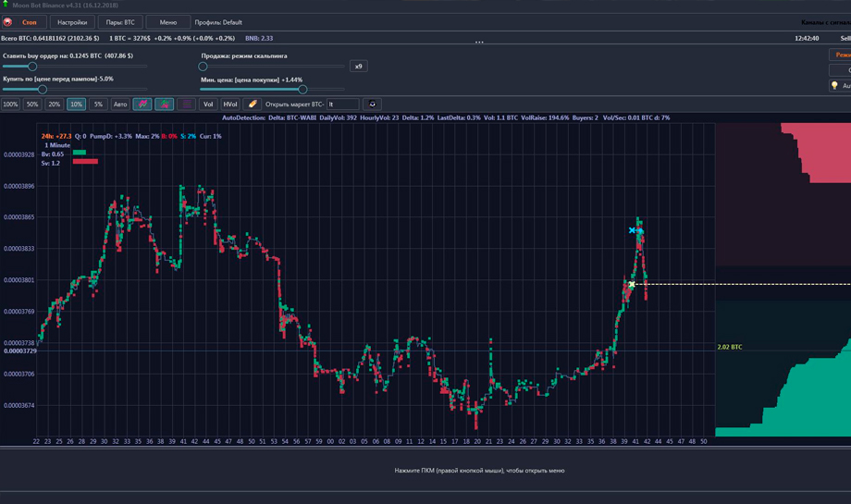This screenshot has height=504, width=851.
Task: Open the Пары: BTC pairs selector
Action: click(x=120, y=21)
